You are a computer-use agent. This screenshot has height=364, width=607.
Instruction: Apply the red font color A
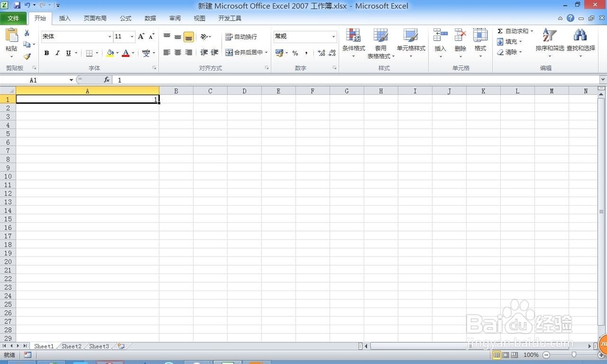point(126,53)
